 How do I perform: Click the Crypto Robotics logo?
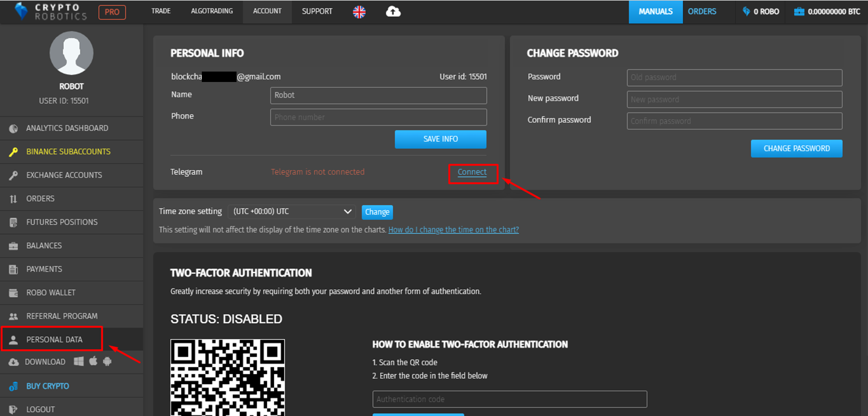tap(50, 12)
